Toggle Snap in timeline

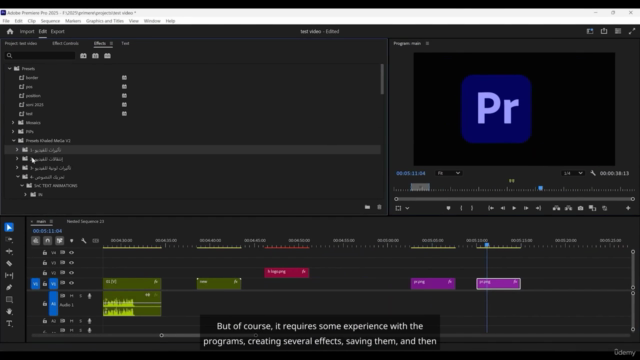point(48,241)
